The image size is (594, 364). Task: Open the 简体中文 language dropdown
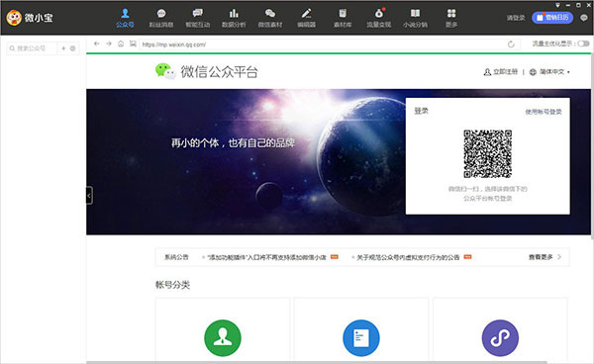tap(549, 72)
